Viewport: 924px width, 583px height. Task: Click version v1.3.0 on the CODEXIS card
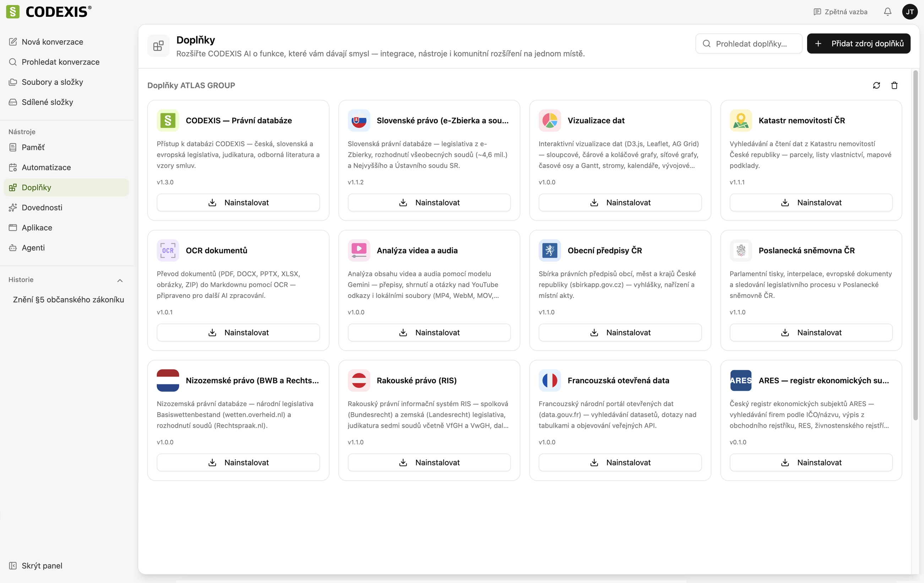pos(165,182)
